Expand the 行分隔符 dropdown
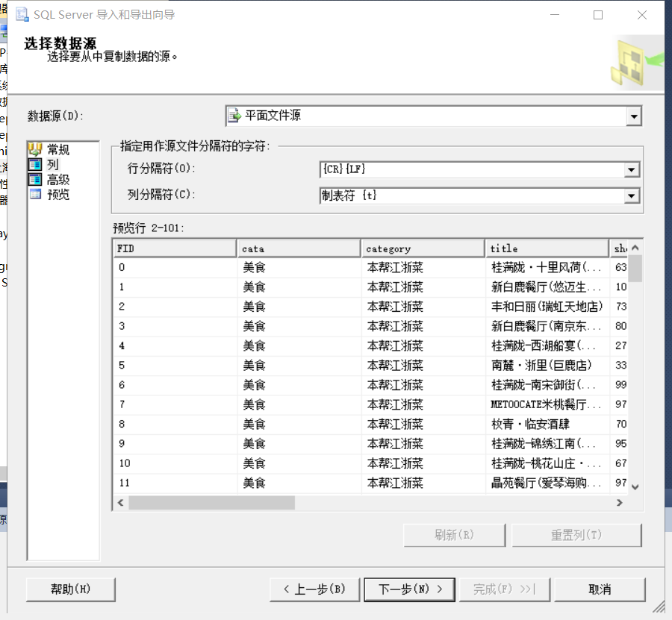Screen dimensions: 672x620 631,169
